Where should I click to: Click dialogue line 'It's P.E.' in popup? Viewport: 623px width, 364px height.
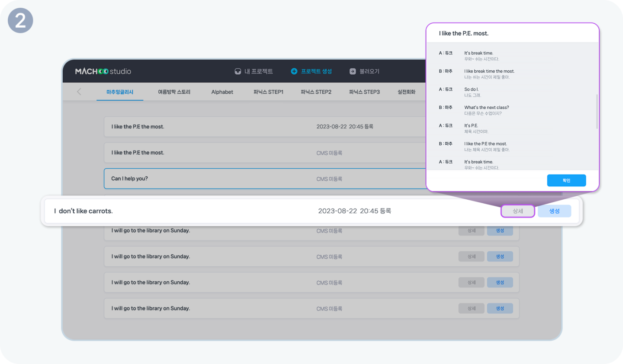[x=471, y=126]
